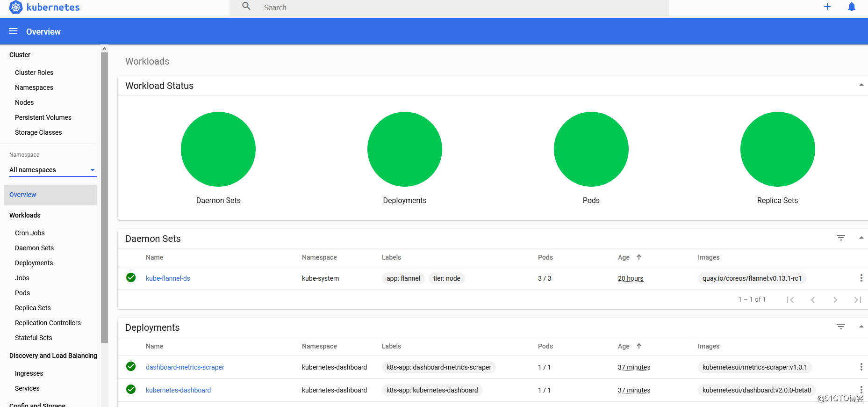The height and width of the screenshot is (407, 868).
Task: Go to last page in Daemon Sets pagination
Action: tap(858, 300)
